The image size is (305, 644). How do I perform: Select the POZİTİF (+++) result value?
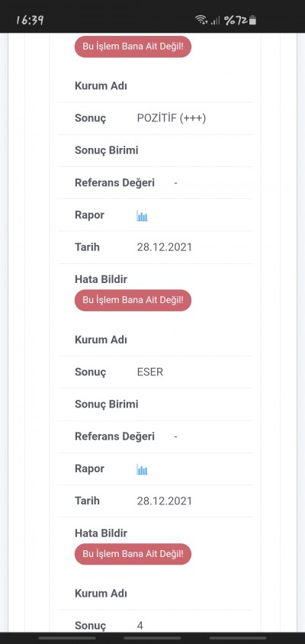tap(172, 118)
